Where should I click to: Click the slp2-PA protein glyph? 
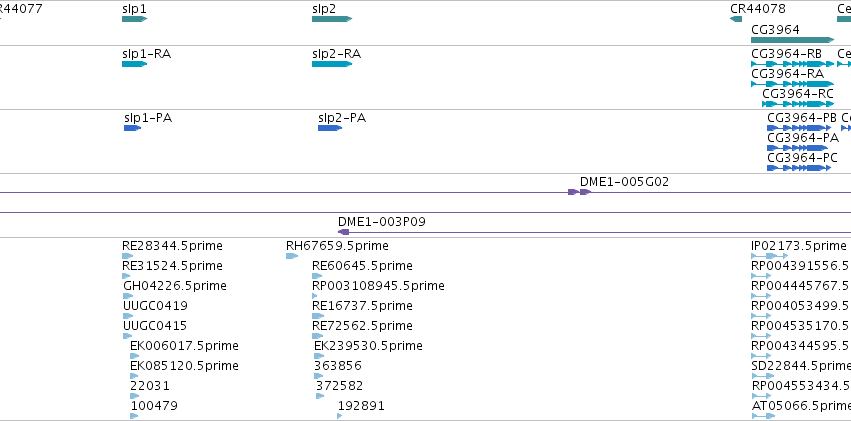(x=330, y=128)
